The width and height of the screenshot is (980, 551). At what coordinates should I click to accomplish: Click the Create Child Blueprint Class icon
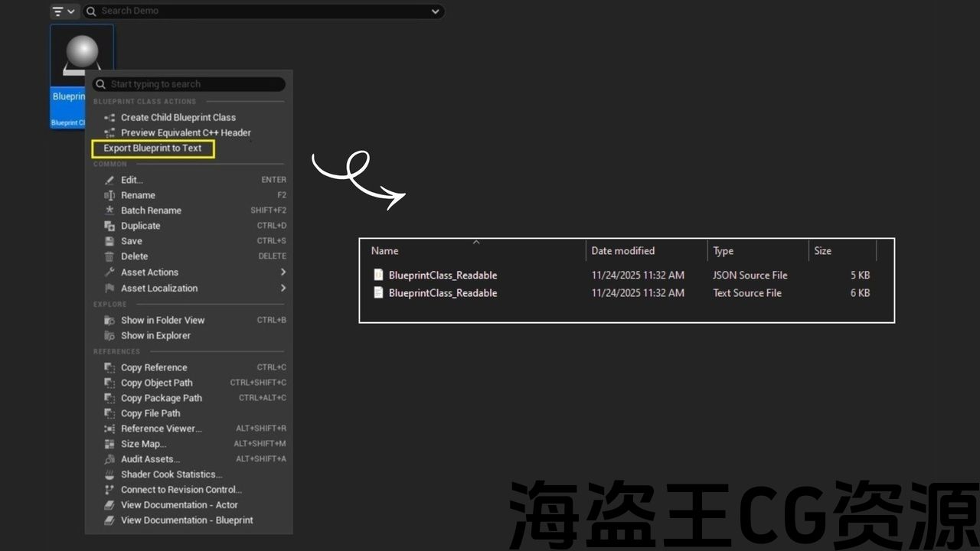[109, 118]
